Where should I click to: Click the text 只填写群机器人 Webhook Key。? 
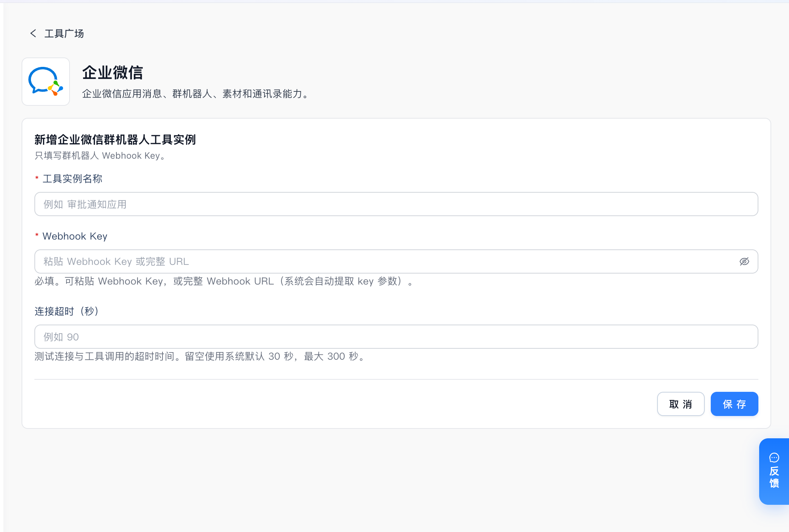coord(100,156)
